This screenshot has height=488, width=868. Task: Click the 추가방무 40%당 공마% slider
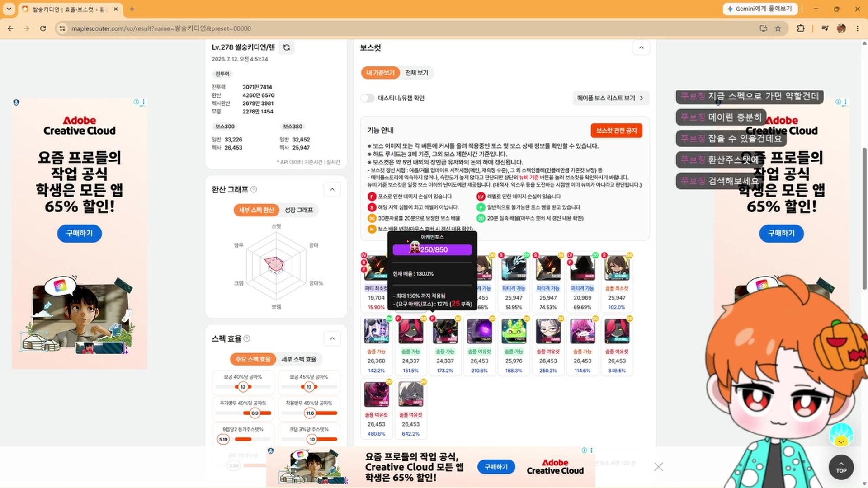click(243, 413)
